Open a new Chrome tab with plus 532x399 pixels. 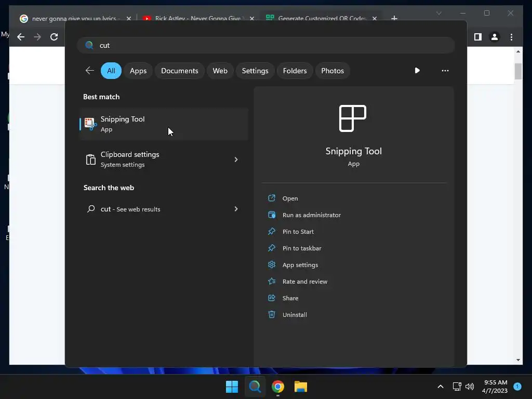click(x=394, y=18)
